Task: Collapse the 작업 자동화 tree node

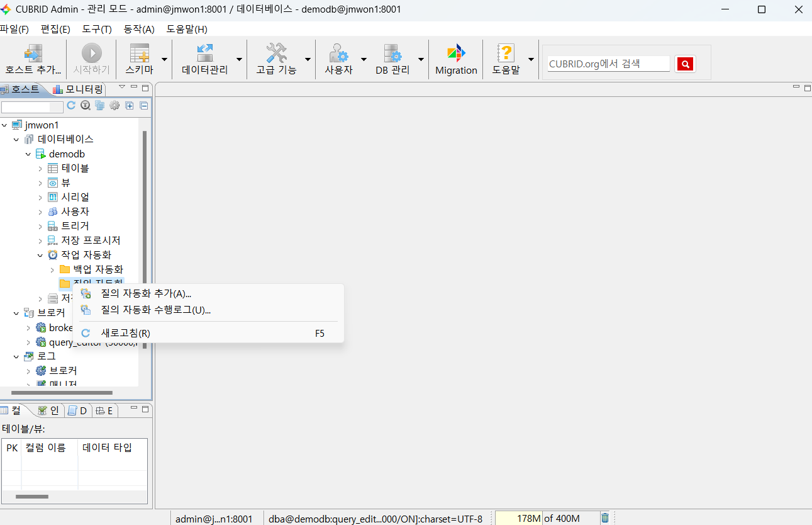Action: 40,256
